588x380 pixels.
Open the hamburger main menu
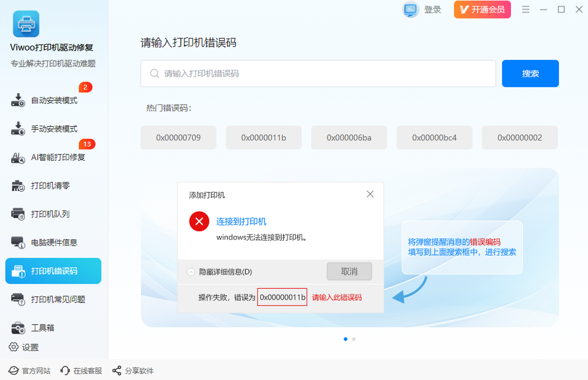click(x=526, y=9)
